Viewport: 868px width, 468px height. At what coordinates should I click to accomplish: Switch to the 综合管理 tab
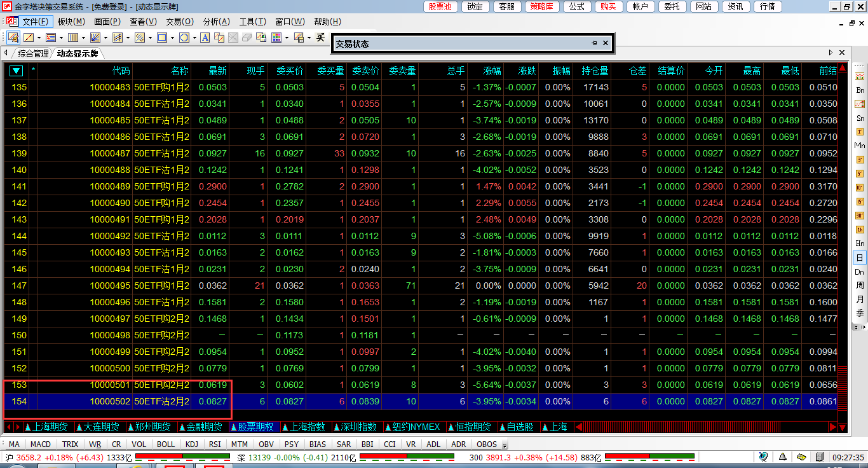[x=33, y=53]
